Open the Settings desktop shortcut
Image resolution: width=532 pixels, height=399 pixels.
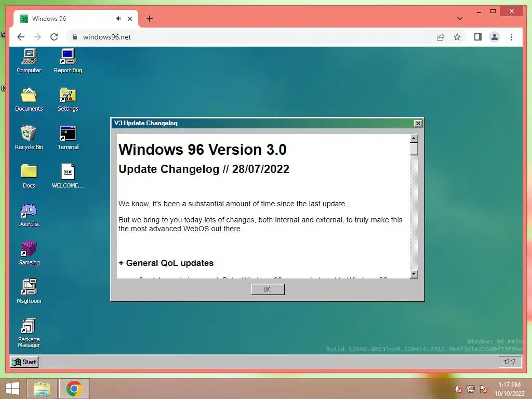[68, 99]
